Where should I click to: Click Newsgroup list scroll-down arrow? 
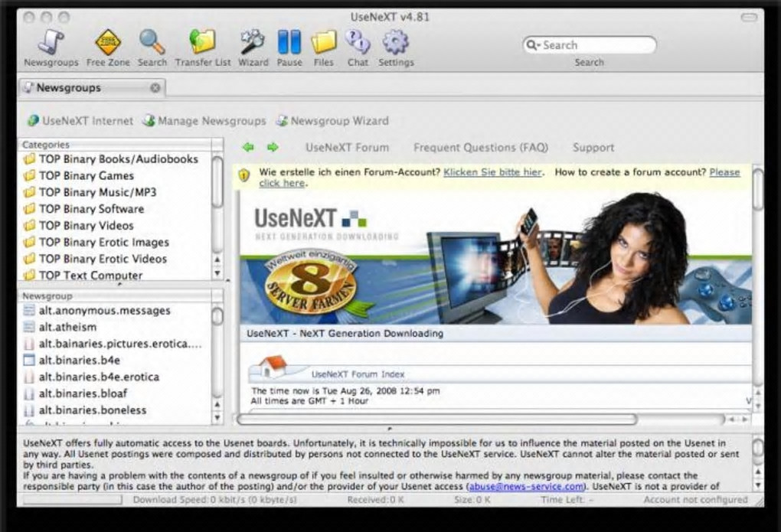coord(217,417)
